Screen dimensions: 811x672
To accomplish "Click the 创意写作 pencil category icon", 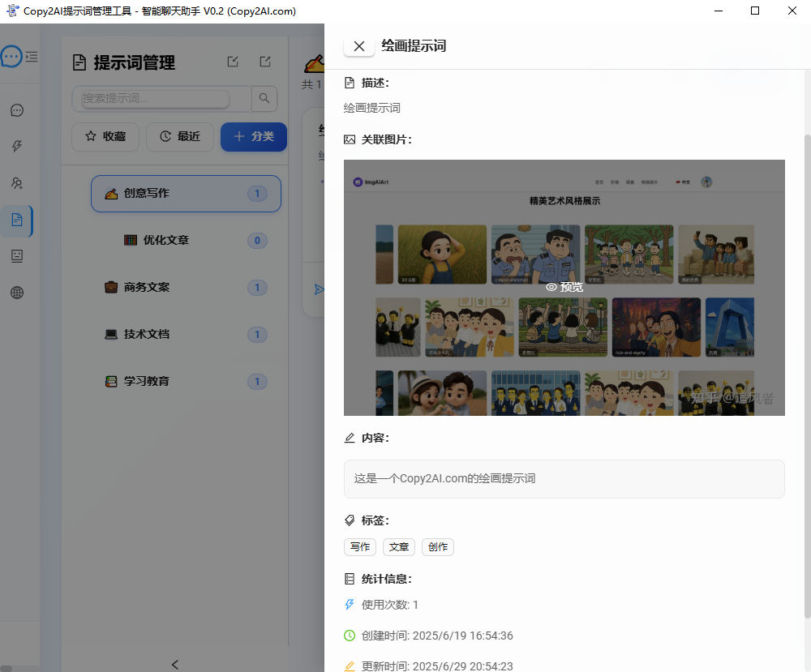I will point(111,193).
